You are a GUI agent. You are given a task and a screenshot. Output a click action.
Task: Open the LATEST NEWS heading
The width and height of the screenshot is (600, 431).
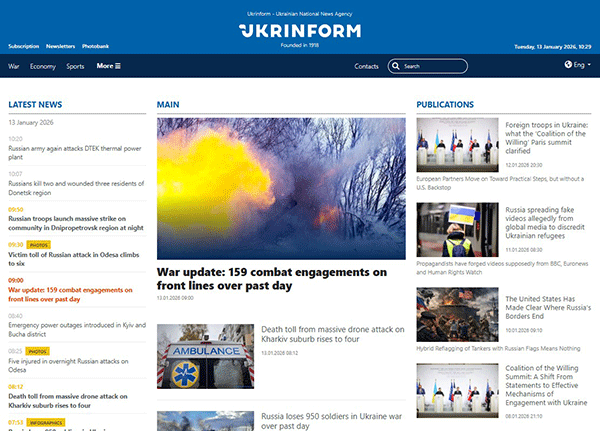pos(35,104)
